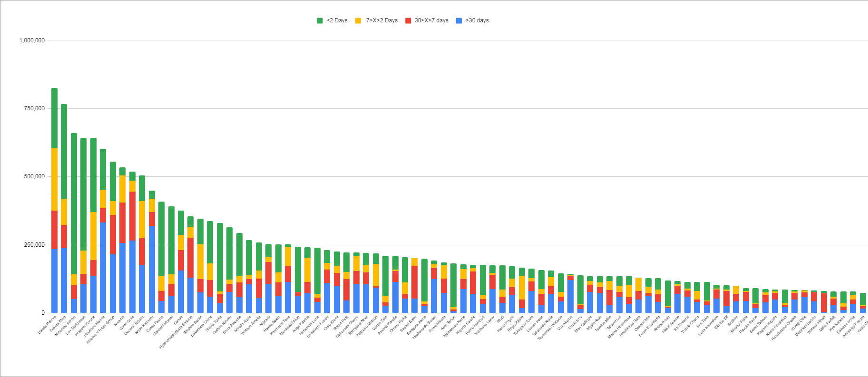Click the yellow '7>X>2 Days' legend swatch
This screenshot has height=377, width=868.
tap(358, 20)
